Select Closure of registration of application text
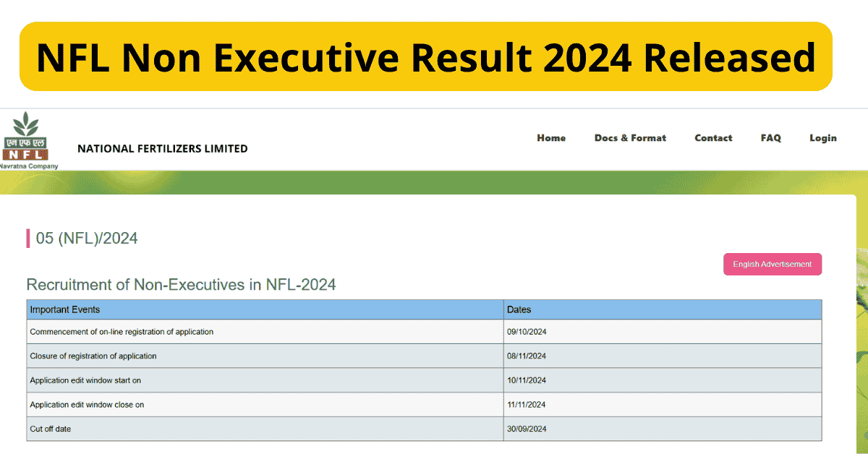The width and height of the screenshot is (868, 454). pos(93,356)
